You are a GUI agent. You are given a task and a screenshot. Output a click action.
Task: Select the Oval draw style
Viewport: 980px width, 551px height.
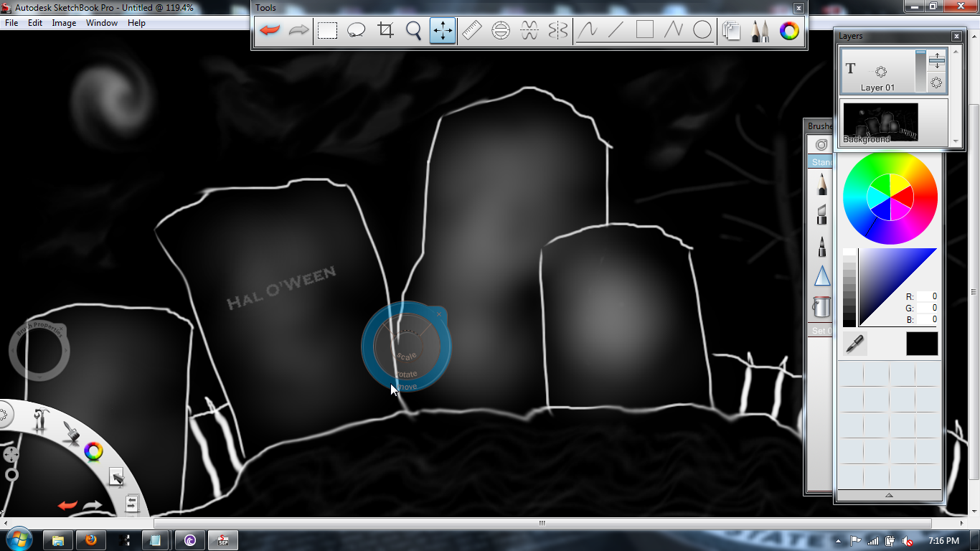702,31
